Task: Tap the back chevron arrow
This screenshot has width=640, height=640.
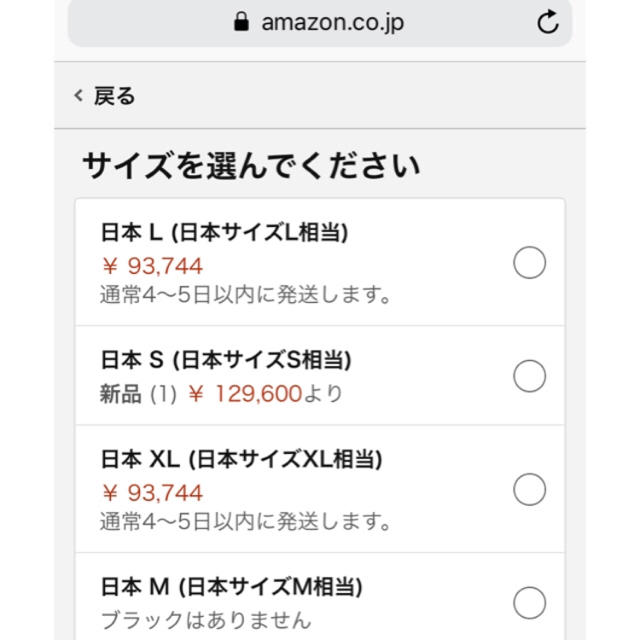Action: pos(78,96)
